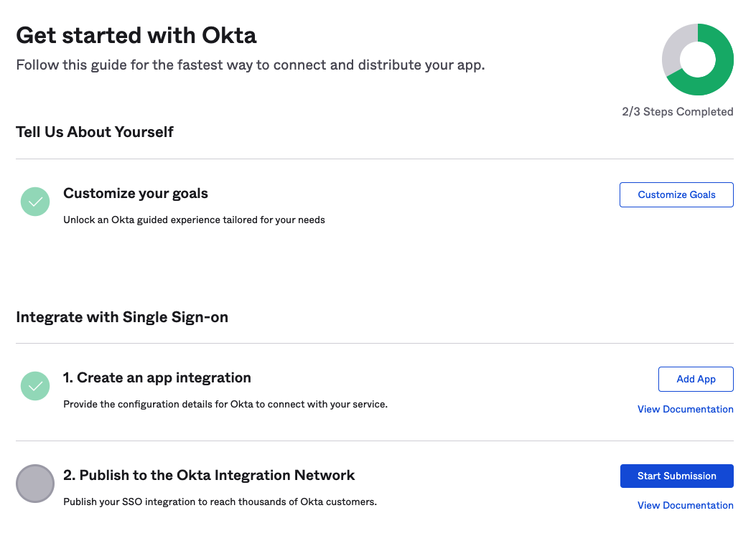Click the "Provide the configuration details" description text

point(225,404)
